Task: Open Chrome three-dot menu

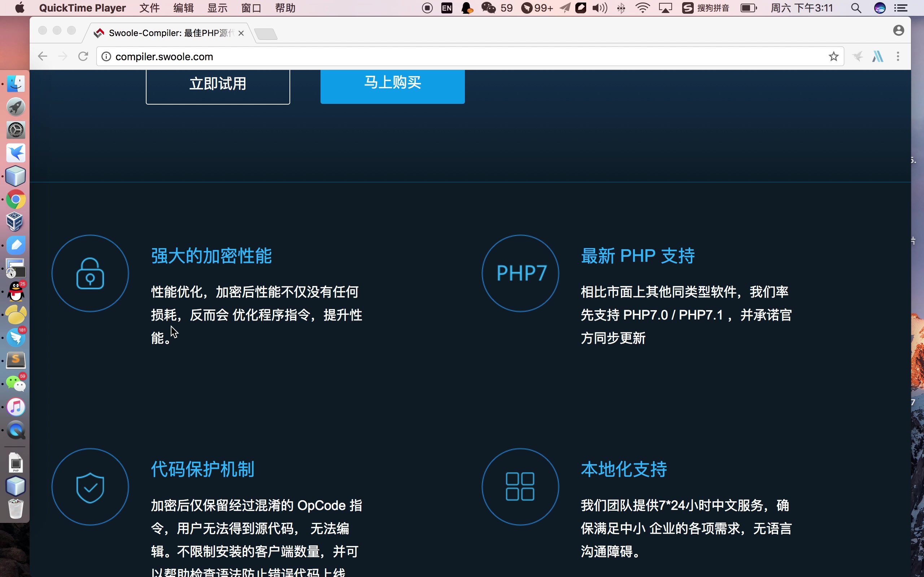Action: pos(898,57)
